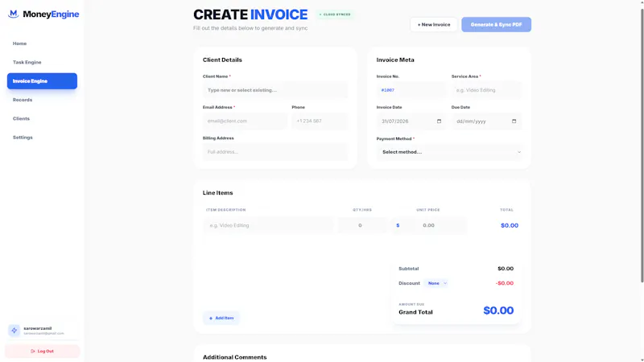
Task: Click the Additional Comments heading
Action: click(234, 357)
